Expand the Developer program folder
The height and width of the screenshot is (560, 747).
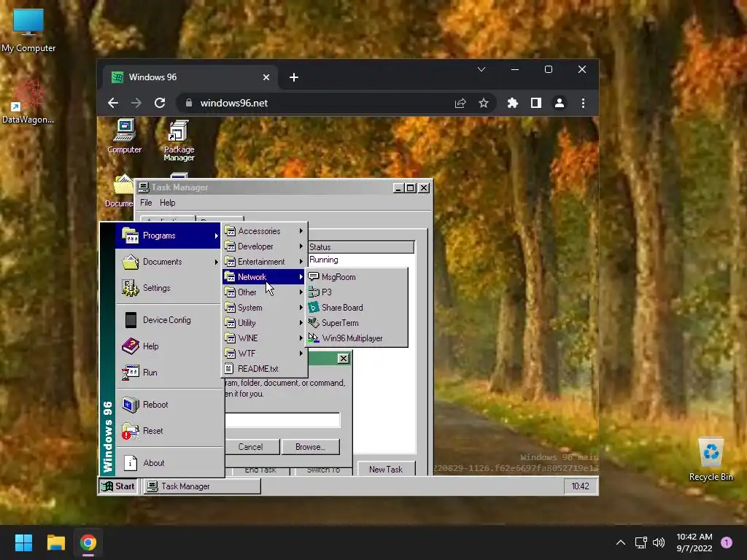264,246
